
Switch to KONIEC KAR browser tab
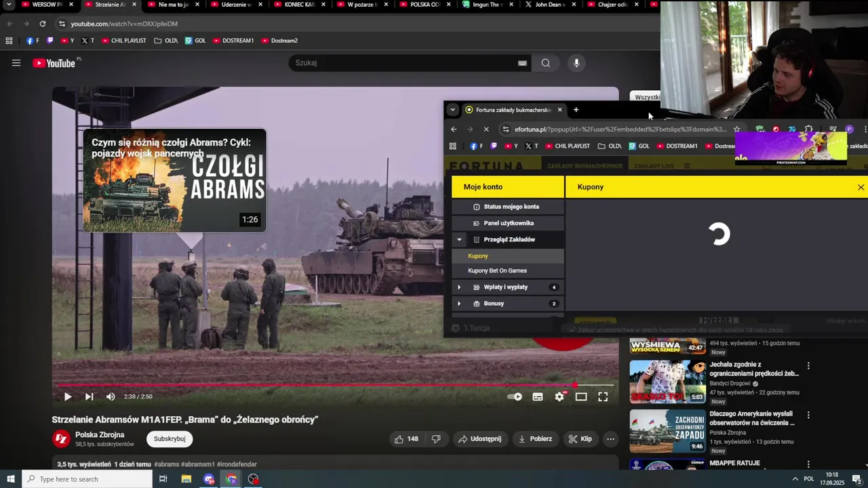pos(298,5)
